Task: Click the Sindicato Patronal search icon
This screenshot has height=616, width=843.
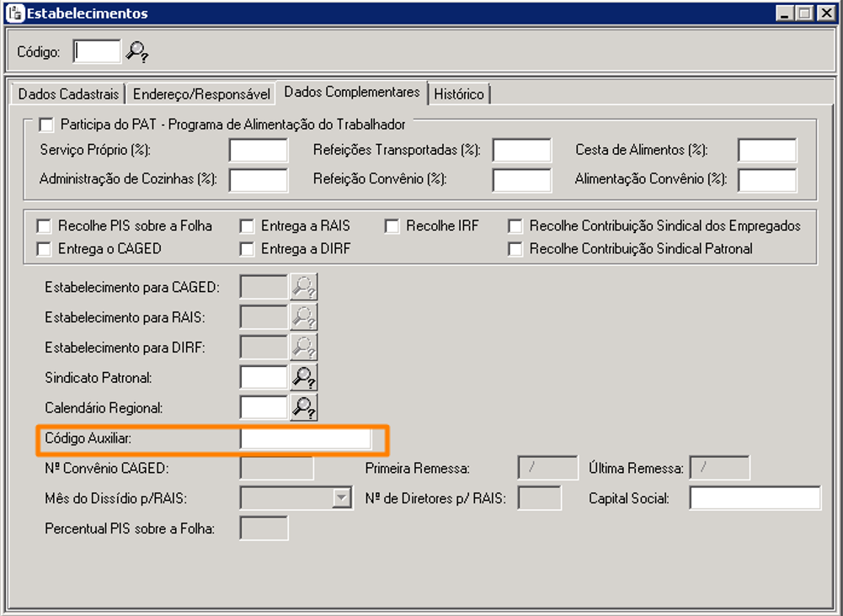Action: (x=305, y=376)
